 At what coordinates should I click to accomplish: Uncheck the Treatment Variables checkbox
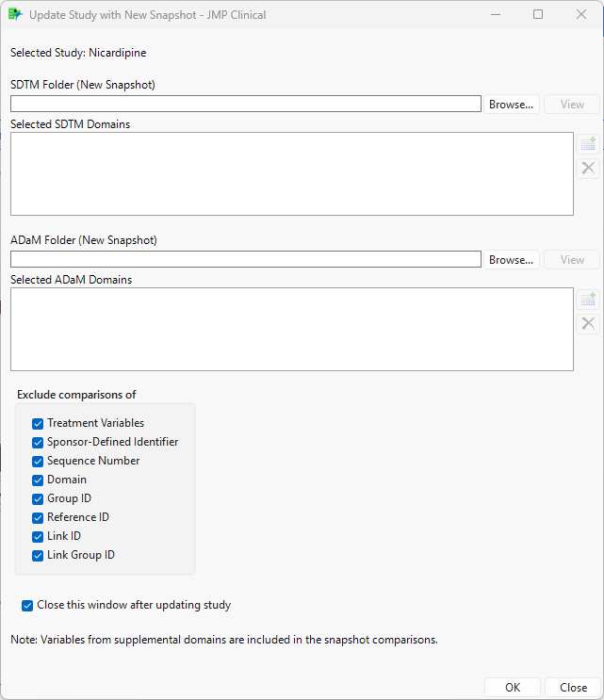(38, 424)
